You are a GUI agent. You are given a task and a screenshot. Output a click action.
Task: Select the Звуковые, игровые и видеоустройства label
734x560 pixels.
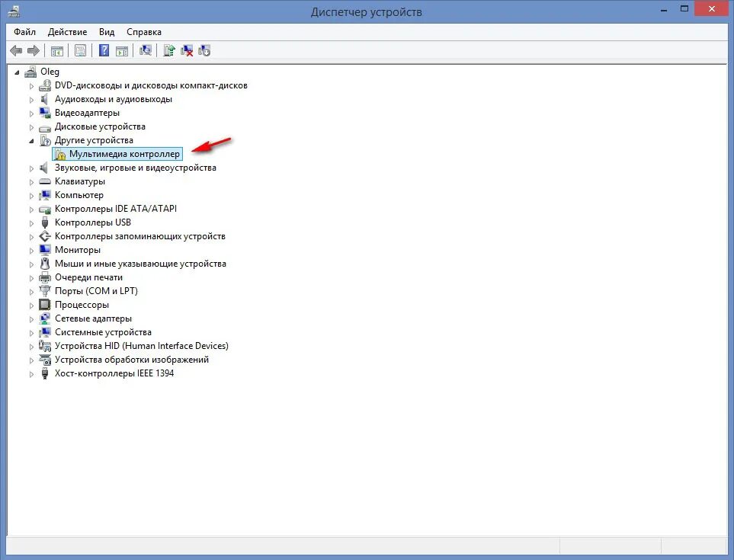(x=136, y=168)
